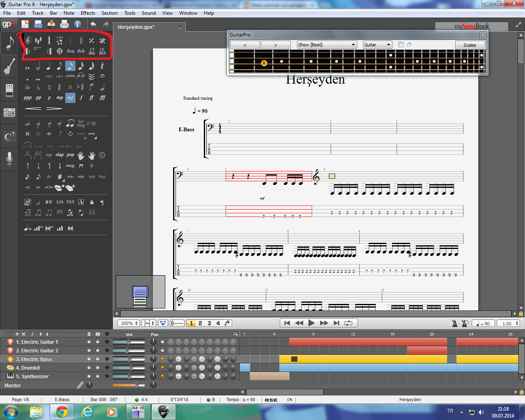Click the Scales button
525x420 pixels.
pyautogui.click(x=470, y=45)
